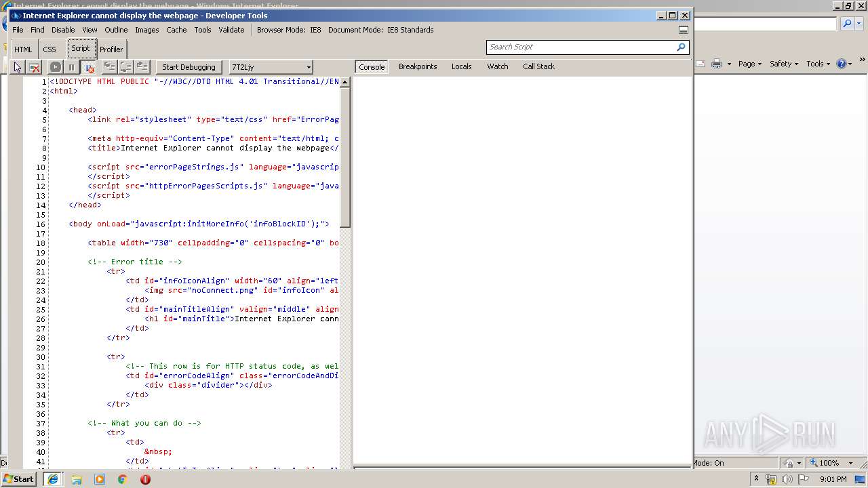This screenshot has width=868, height=488.
Task: Click the Windows Start button
Action: tap(19, 479)
